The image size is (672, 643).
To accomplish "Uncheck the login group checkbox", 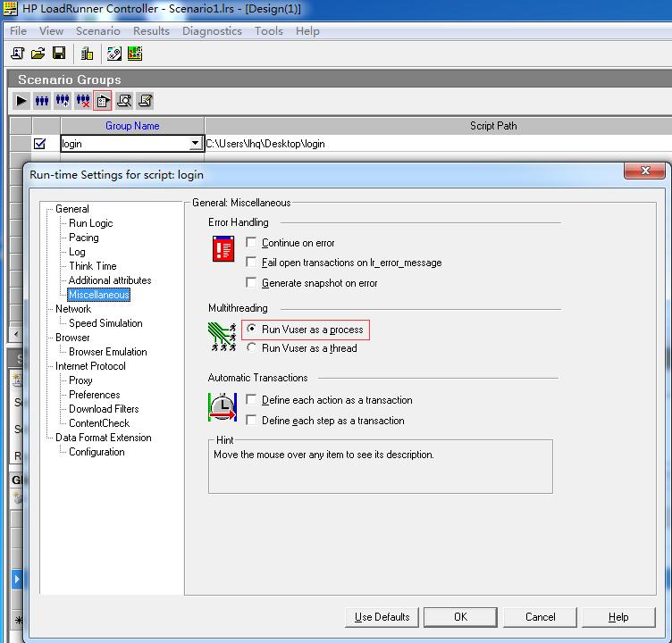I will [x=40, y=144].
